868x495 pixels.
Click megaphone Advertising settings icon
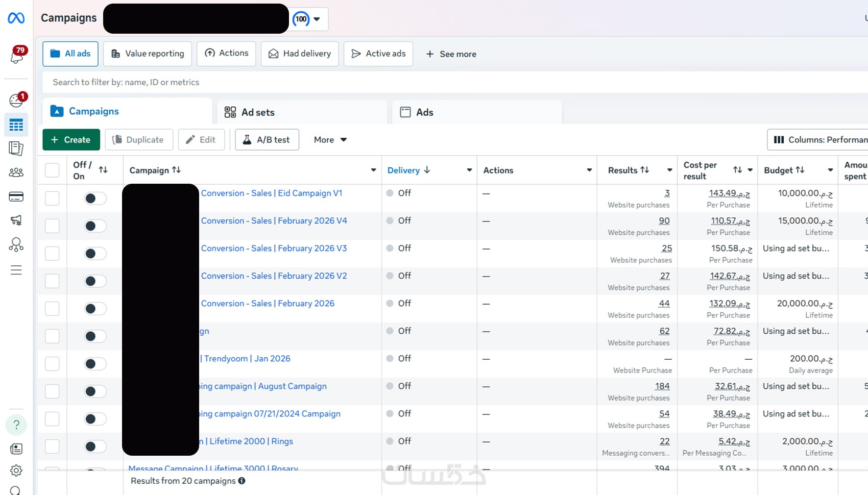[16, 220]
